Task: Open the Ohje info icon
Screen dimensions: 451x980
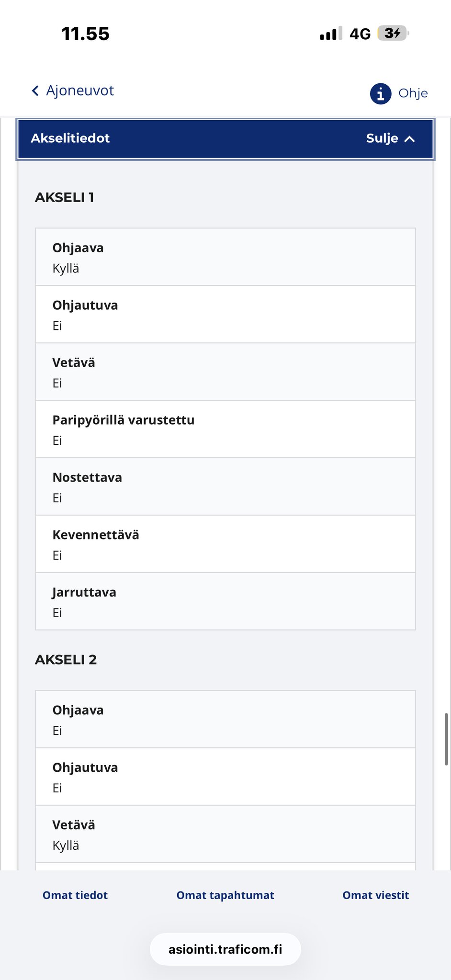Action: click(x=381, y=93)
